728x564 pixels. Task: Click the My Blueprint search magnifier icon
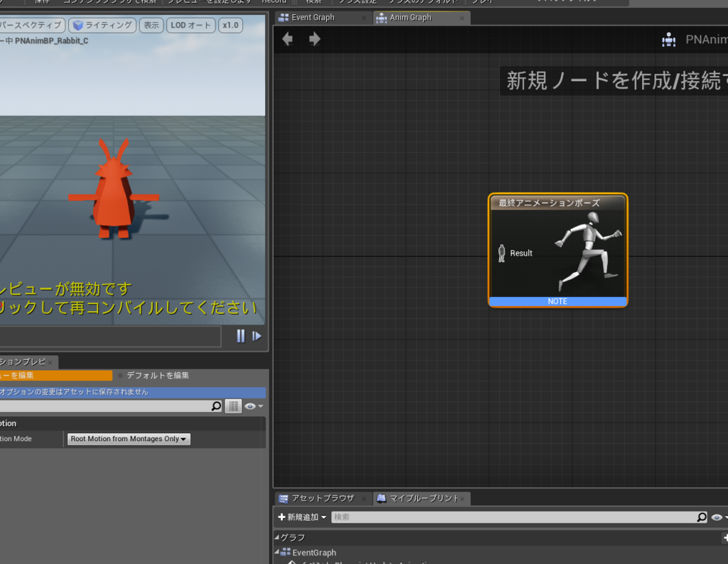[702, 517]
